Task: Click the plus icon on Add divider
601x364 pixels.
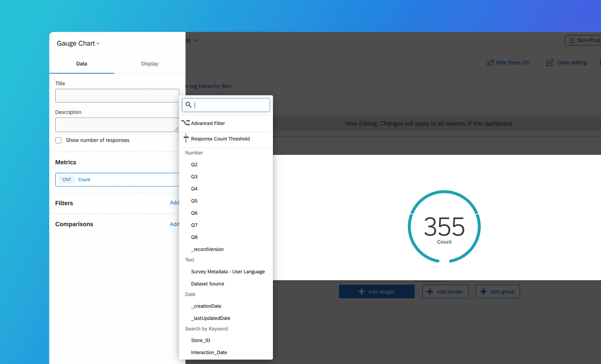Action: point(430,292)
